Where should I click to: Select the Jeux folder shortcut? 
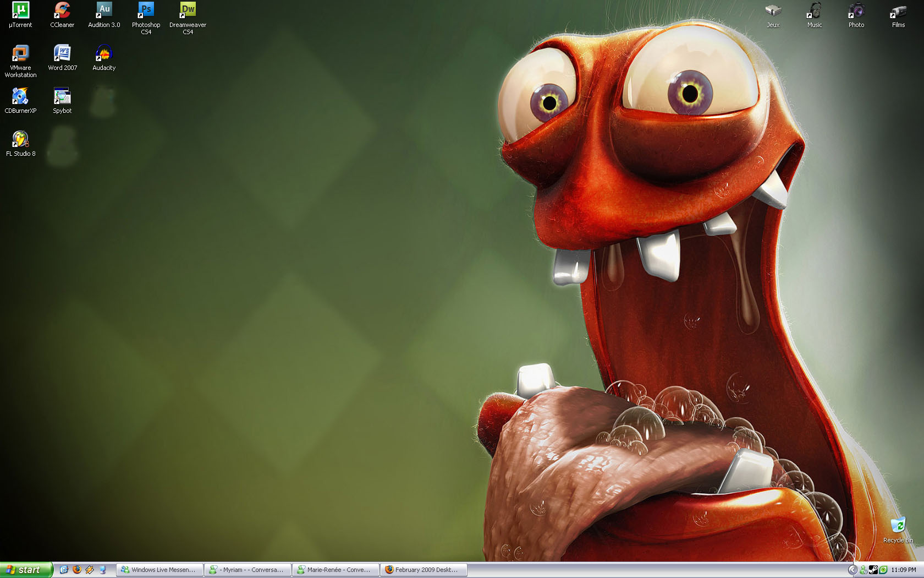pos(773,10)
